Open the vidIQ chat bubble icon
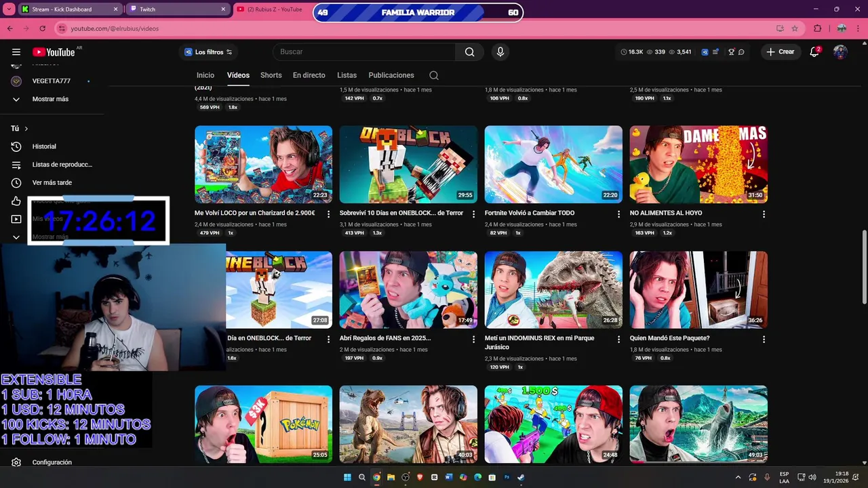The height and width of the screenshot is (488, 868). (x=741, y=52)
